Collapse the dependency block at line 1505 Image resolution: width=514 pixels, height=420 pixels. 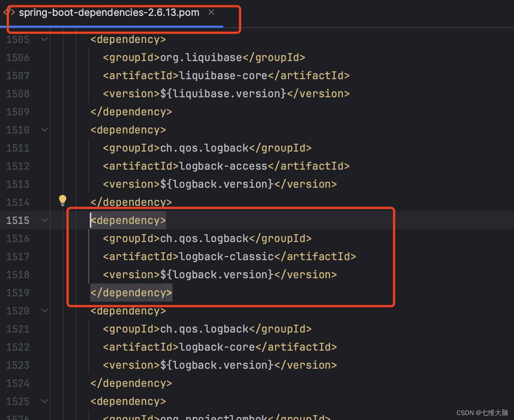tap(45, 39)
